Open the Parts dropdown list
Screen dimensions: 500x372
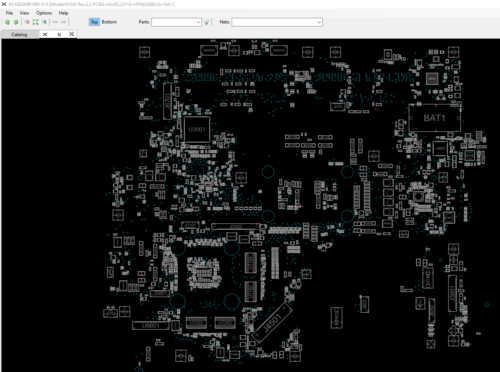(x=198, y=22)
